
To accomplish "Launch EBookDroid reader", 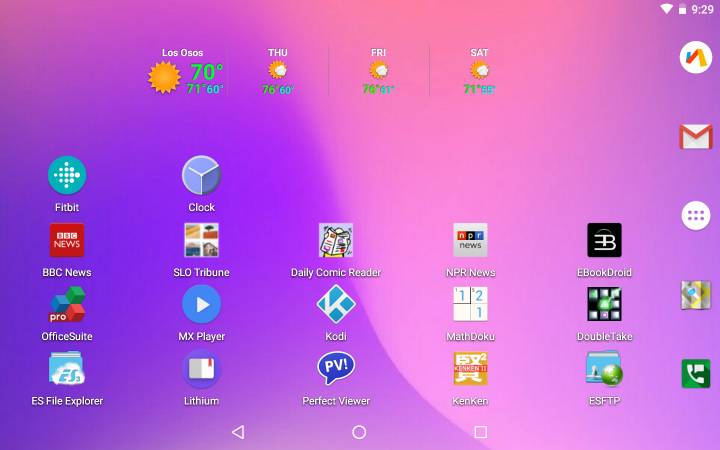I will tap(604, 240).
